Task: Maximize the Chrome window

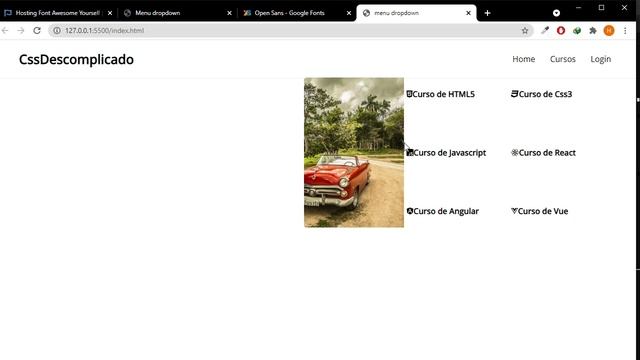Action: pyautogui.click(x=601, y=7)
